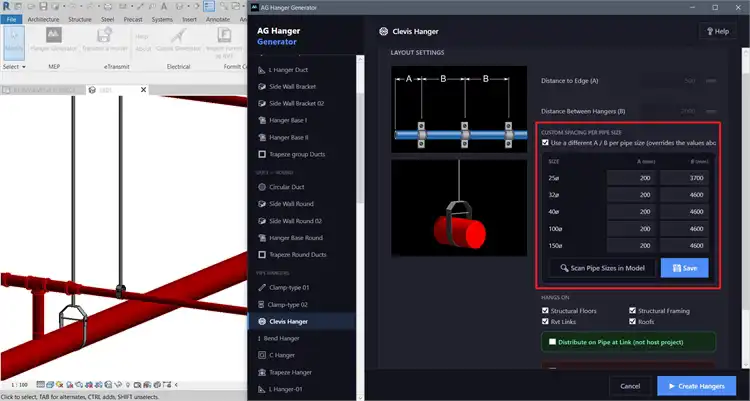
Task: Click Create Hangers button
Action: [x=696, y=386]
